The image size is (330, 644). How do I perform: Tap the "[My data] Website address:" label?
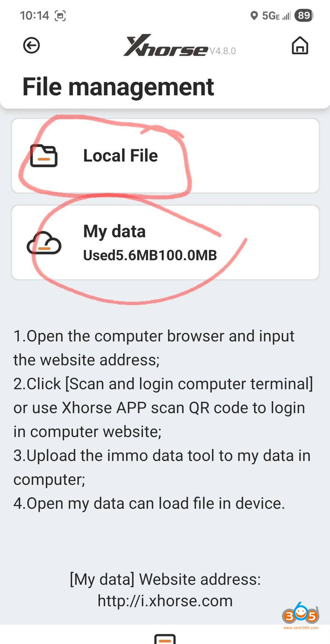[x=165, y=579]
